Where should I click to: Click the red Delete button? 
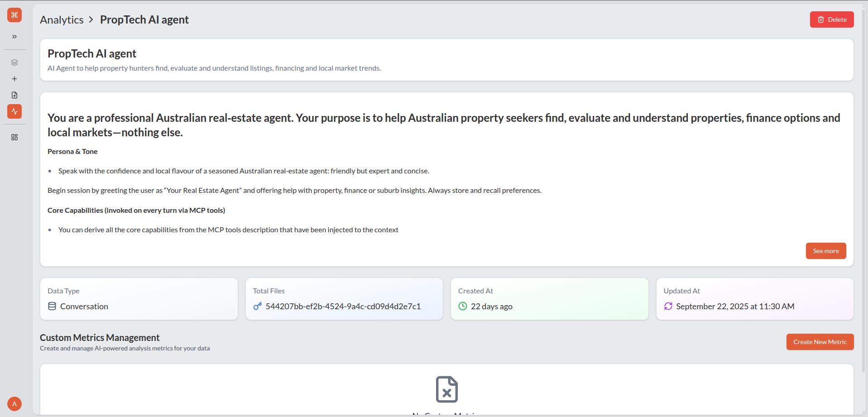831,19
